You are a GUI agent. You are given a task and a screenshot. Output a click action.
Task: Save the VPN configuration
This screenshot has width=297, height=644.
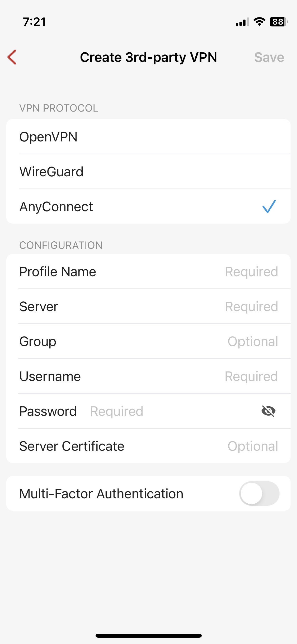[269, 57]
